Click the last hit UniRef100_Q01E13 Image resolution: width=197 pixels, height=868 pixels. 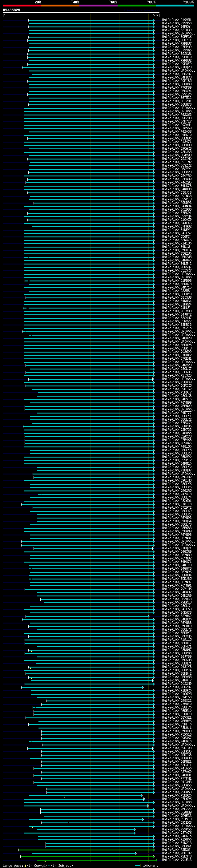click(x=176, y=860)
